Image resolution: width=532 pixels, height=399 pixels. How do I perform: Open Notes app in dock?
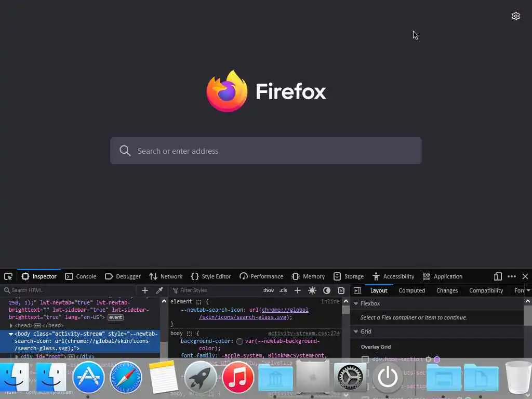pos(163,377)
